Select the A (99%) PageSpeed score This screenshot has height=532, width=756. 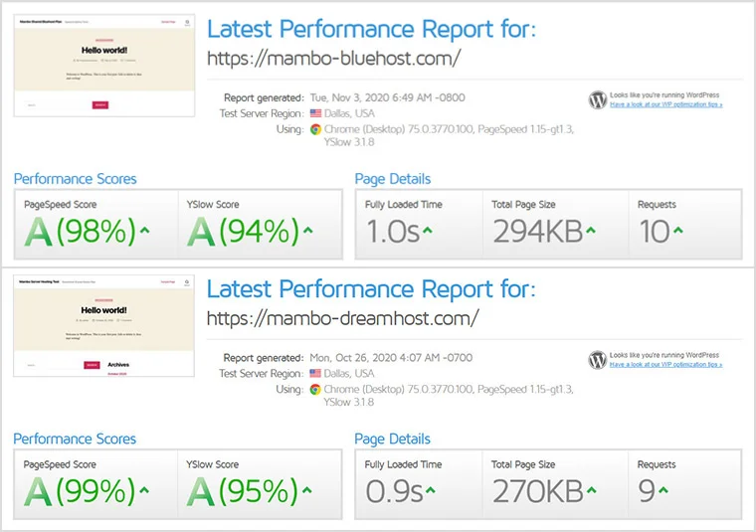80,491
